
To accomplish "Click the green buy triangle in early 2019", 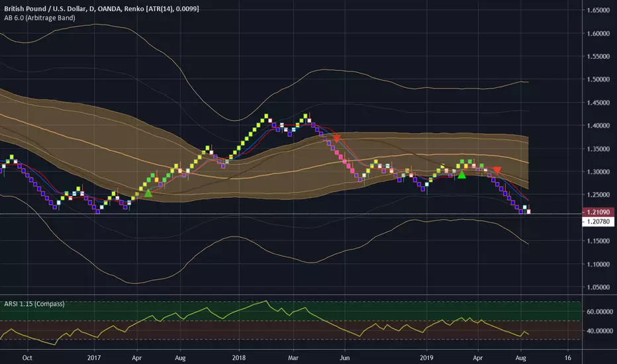I will [x=461, y=174].
